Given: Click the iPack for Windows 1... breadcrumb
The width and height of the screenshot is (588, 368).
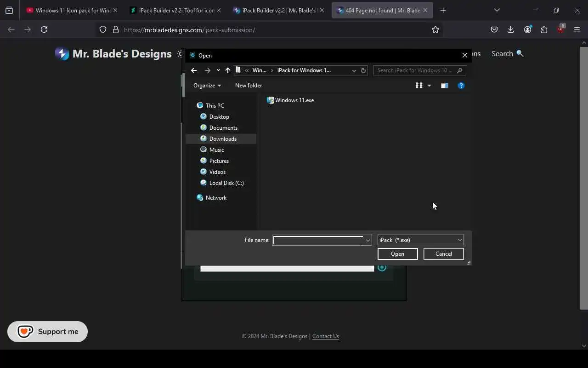Looking at the screenshot, I should coord(304,70).
